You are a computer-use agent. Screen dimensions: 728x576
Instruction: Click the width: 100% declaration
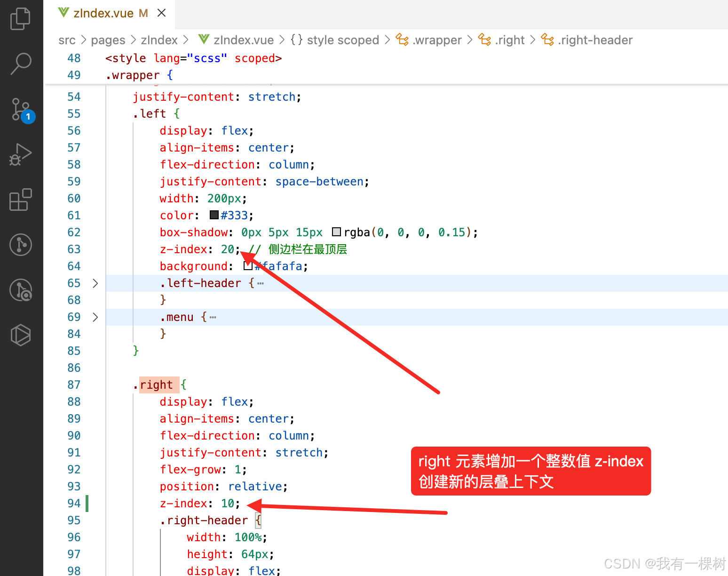pyautogui.click(x=227, y=537)
